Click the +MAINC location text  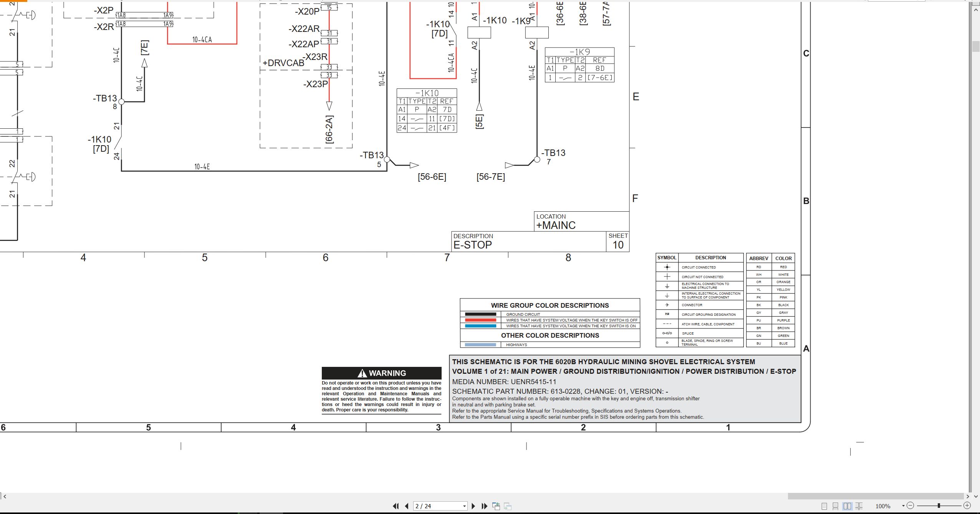[556, 225]
